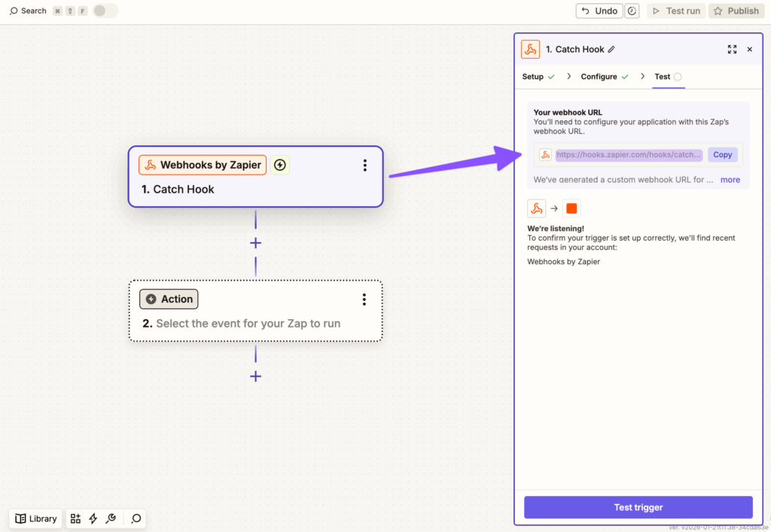Open the three-dot menu on Catch Hook step

pos(364,165)
